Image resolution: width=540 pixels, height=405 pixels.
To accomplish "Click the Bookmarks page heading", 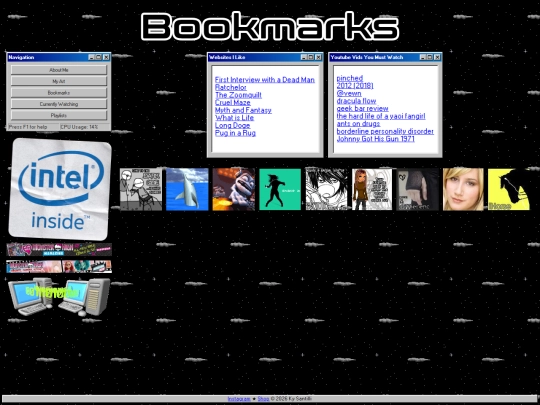I will 270,27.
